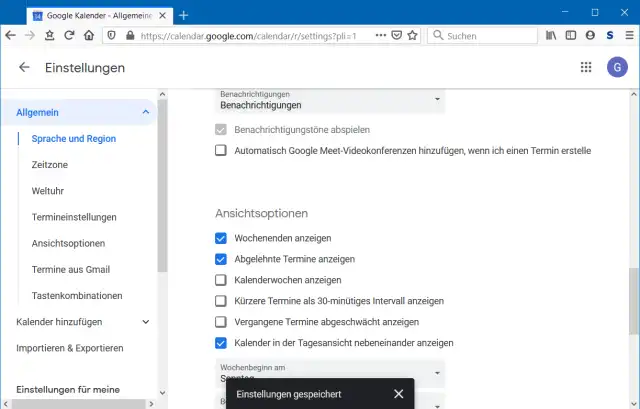Open a new browser tab
Viewport: 640px width, 409px height.
[184, 16]
